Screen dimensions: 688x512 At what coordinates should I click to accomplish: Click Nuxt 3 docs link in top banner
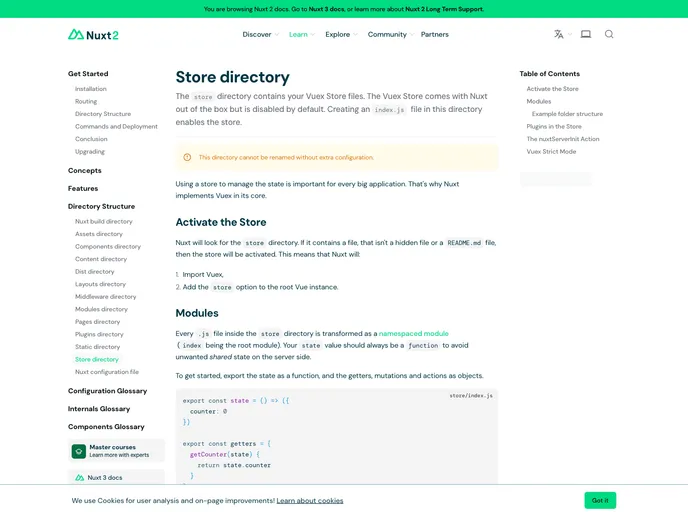point(326,9)
